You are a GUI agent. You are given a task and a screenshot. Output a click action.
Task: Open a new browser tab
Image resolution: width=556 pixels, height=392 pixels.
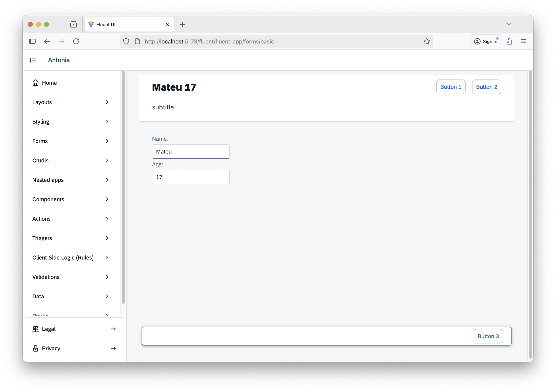coord(183,24)
